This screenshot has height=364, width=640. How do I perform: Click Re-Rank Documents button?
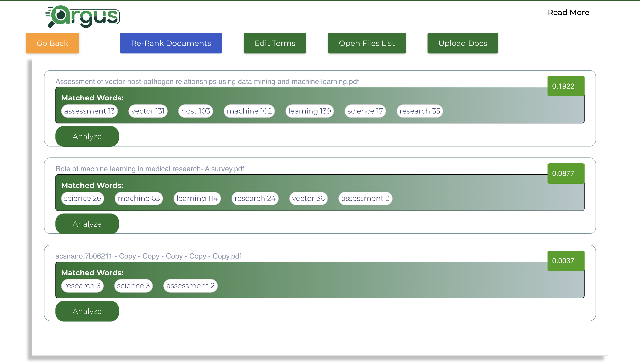point(171,43)
